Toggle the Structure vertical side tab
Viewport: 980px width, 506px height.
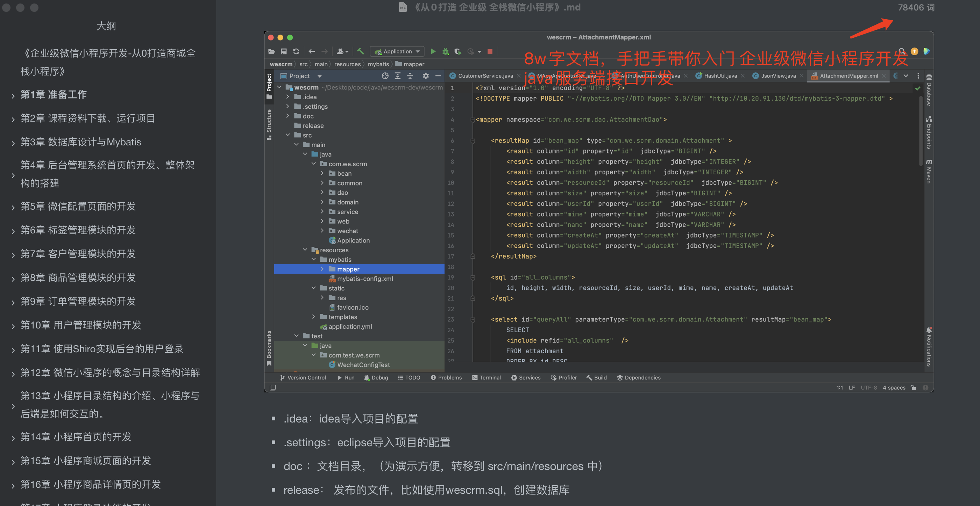point(269,124)
